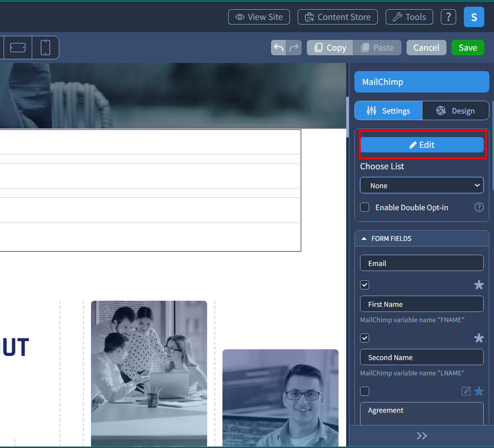The image size is (494, 448).
Task: Switch to the Design tab
Action: [455, 110]
